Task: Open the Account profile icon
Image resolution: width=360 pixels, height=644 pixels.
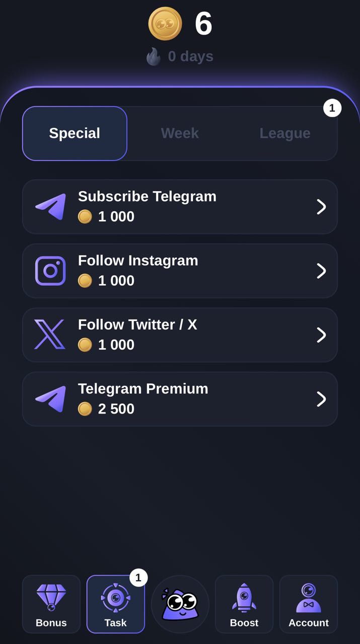Action: 308,599
